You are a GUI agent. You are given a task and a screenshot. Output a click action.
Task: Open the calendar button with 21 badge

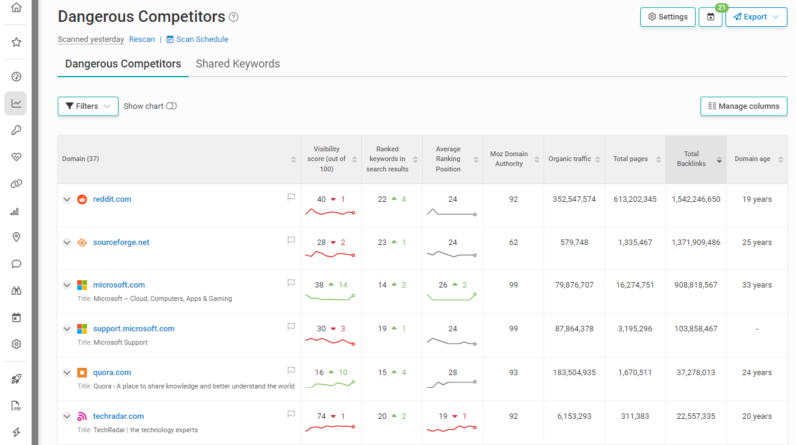(710, 17)
